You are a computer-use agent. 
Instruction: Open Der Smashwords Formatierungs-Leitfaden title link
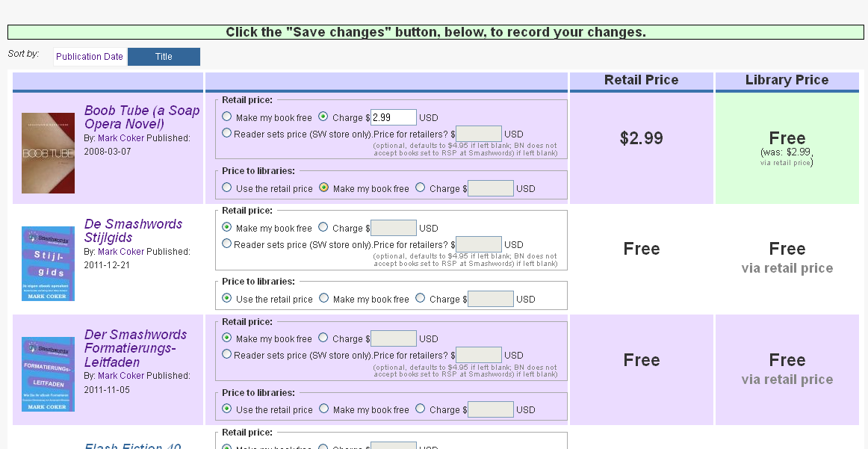(x=135, y=348)
